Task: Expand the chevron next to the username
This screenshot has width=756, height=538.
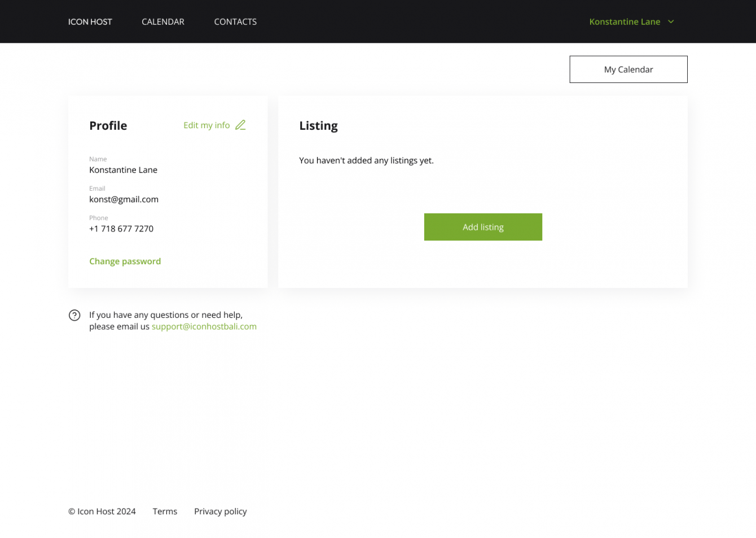Action: click(671, 21)
